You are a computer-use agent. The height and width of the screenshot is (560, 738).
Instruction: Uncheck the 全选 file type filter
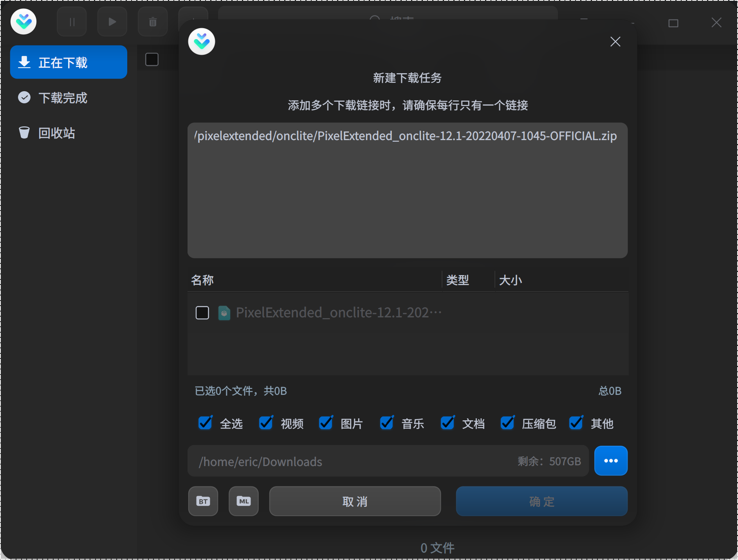point(205,423)
